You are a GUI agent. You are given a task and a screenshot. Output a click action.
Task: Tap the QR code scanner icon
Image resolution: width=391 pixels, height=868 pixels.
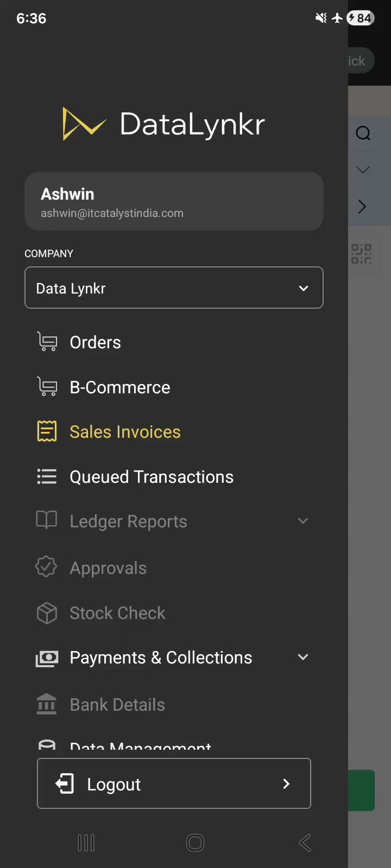point(361,254)
